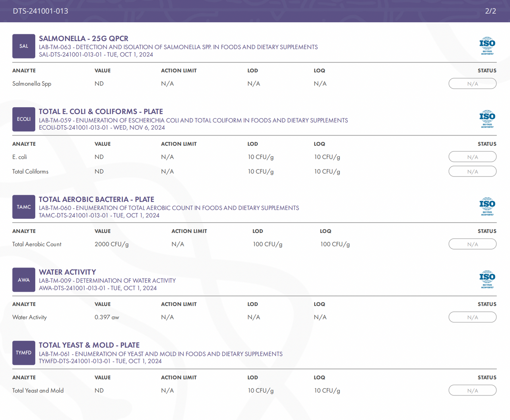Image resolution: width=510 pixels, height=420 pixels.
Task: Click Total Coliforms status N/A pill
Action: pos(472,172)
